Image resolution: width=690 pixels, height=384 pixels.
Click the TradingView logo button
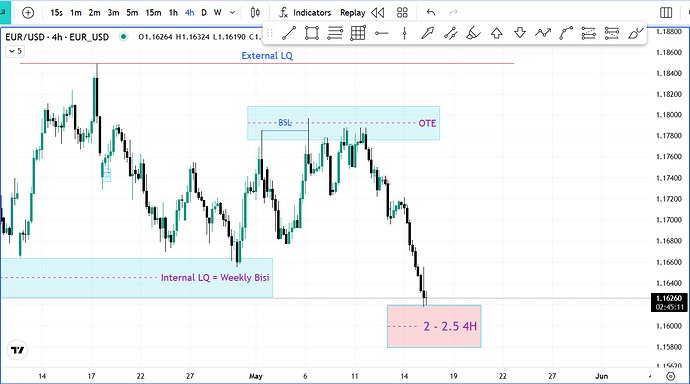tap(18, 350)
